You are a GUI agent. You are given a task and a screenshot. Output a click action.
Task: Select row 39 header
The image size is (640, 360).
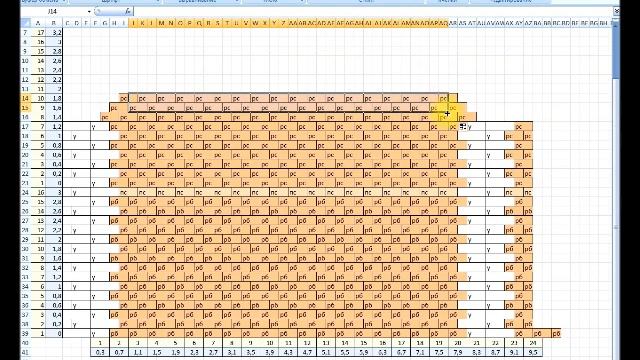click(x=26, y=333)
